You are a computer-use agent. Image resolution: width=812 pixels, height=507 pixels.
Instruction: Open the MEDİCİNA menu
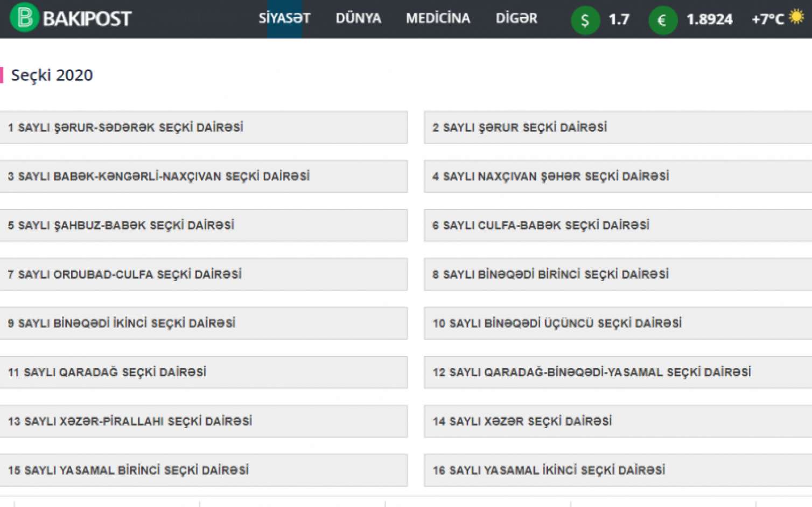click(438, 18)
